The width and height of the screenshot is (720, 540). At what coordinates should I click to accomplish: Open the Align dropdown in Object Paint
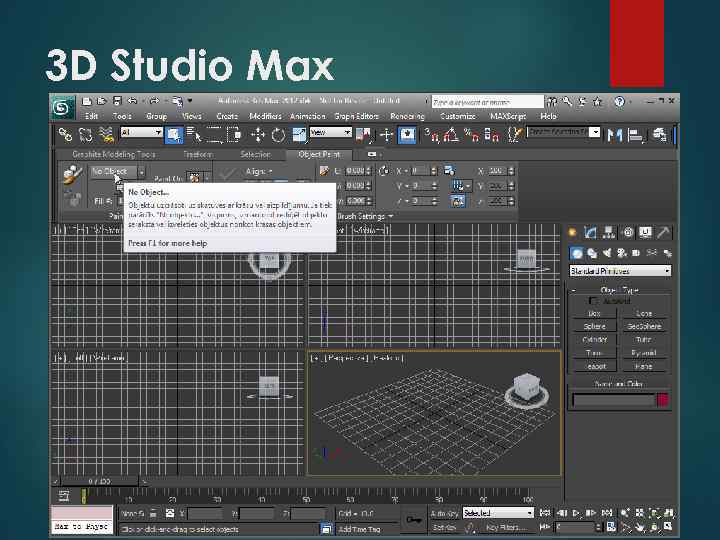[x=259, y=172]
